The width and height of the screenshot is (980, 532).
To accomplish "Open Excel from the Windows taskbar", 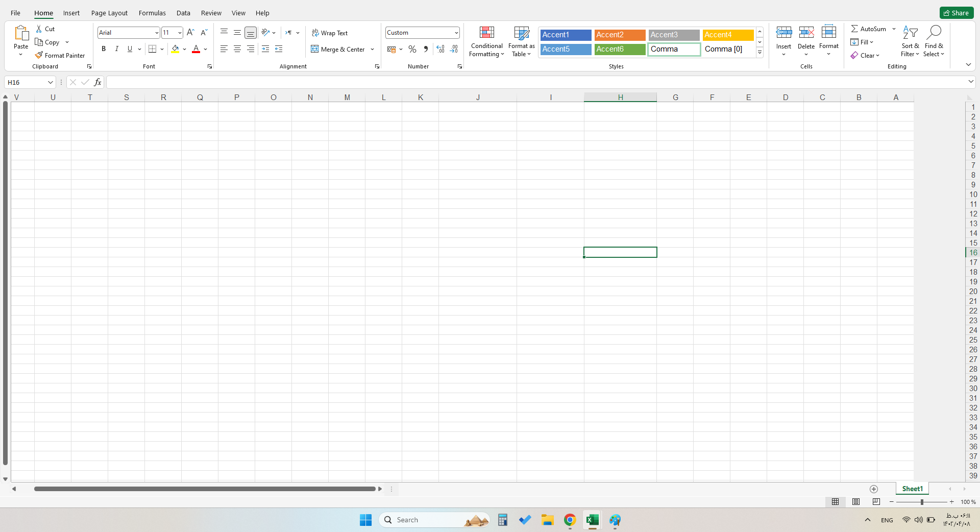I will pos(592,520).
